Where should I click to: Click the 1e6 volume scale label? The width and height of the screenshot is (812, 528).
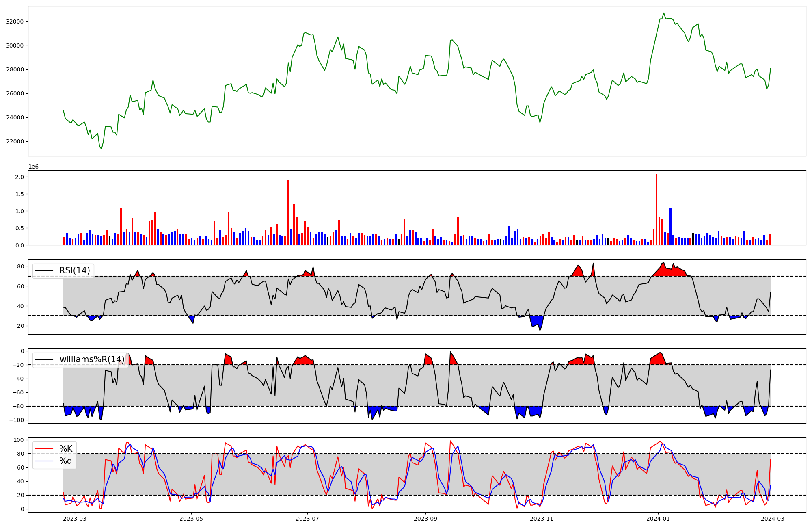33,167
